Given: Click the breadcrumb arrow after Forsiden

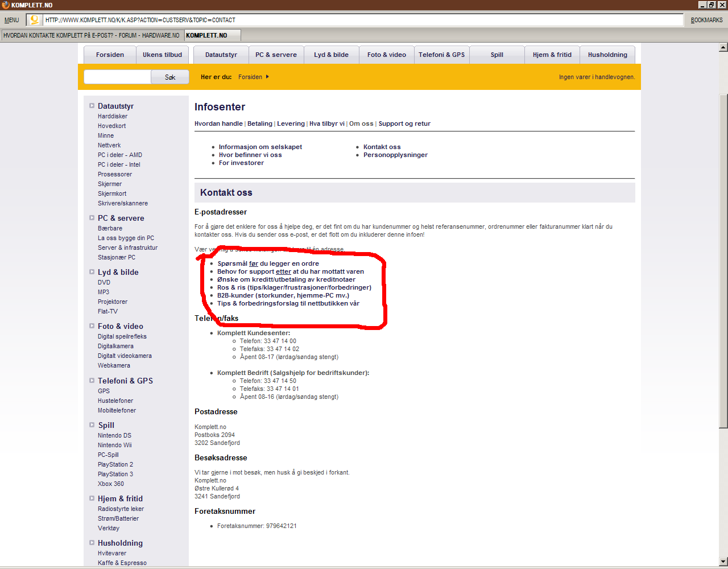Looking at the screenshot, I should [x=267, y=77].
